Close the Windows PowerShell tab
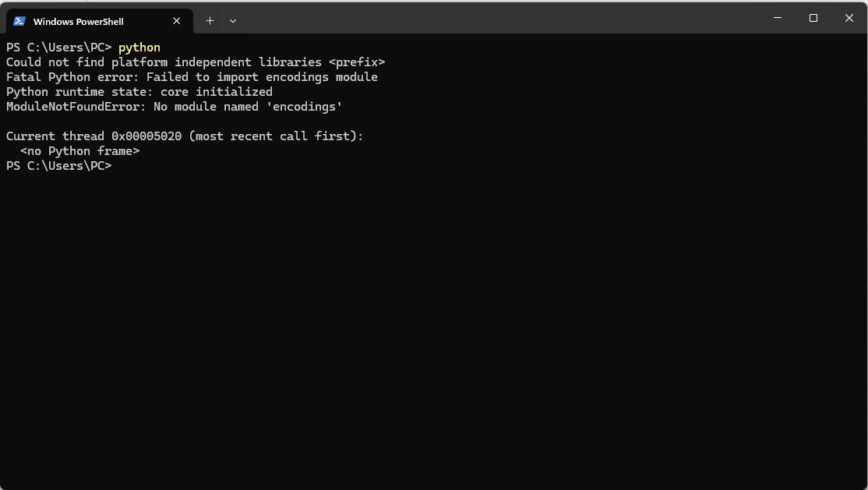This screenshot has height=490, width=868. (x=177, y=21)
